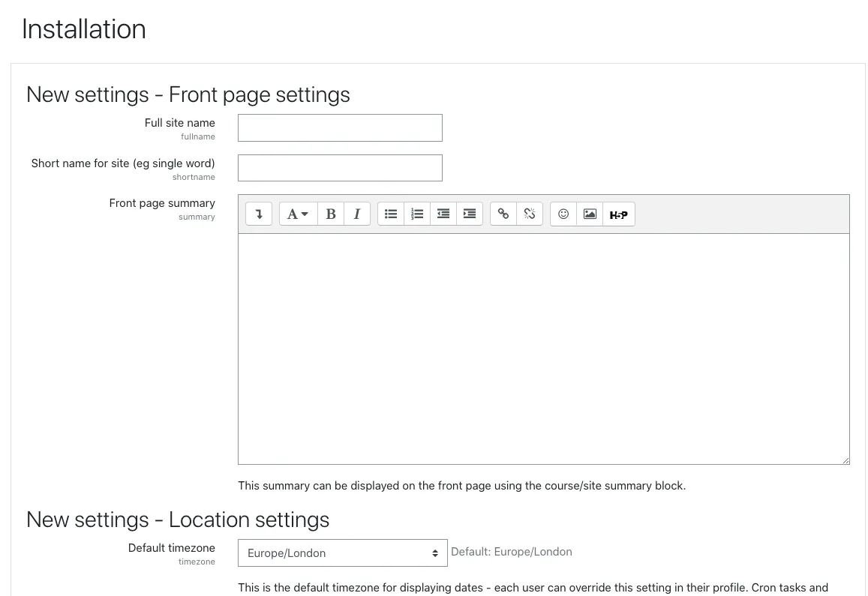Insert an image into summary
Viewport: 868px width, 596px height.
[x=590, y=214]
